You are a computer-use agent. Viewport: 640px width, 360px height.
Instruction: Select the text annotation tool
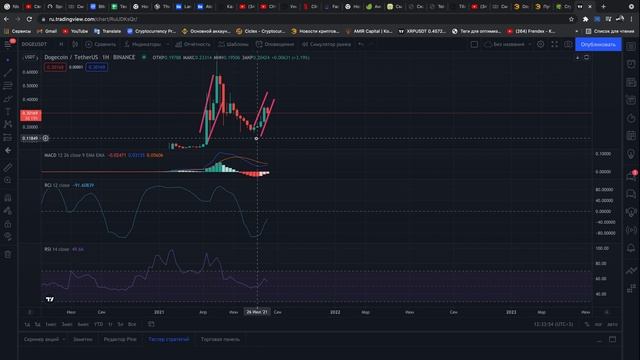coord(8,111)
